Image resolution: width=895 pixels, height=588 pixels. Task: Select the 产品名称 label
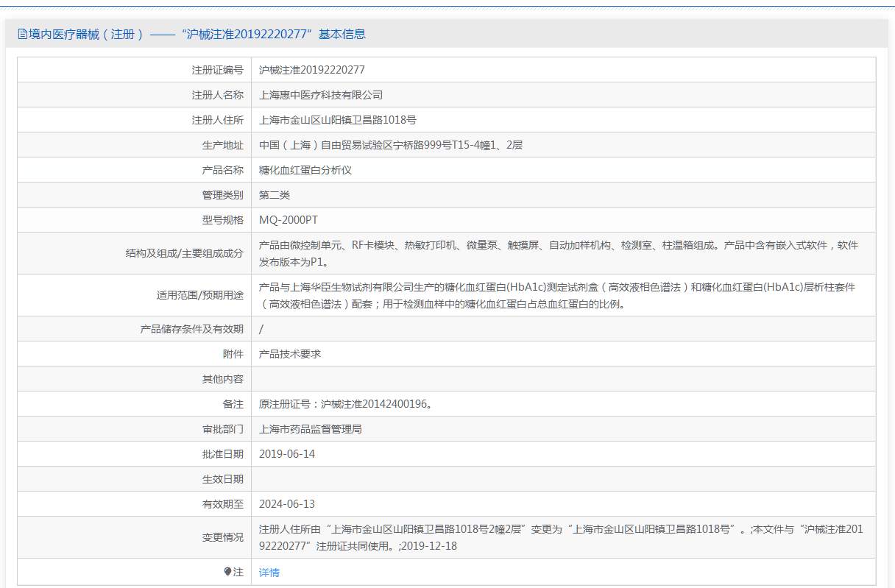[x=223, y=170]
